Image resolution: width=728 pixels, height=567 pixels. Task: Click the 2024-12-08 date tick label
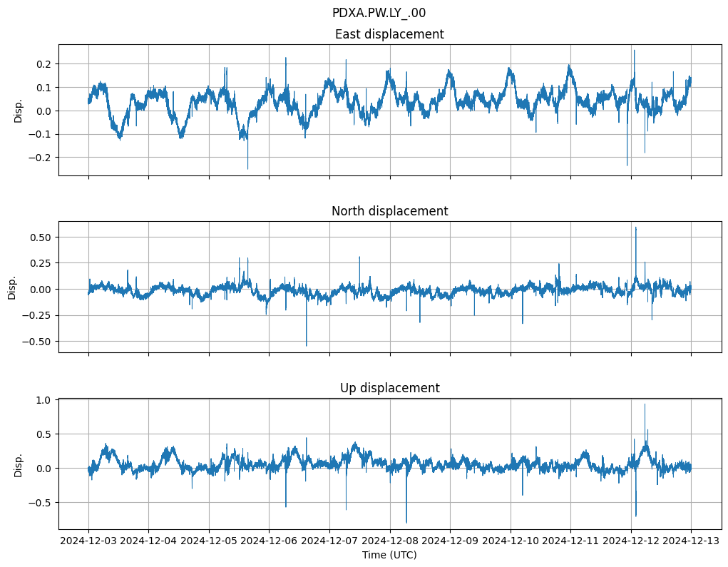389,541
